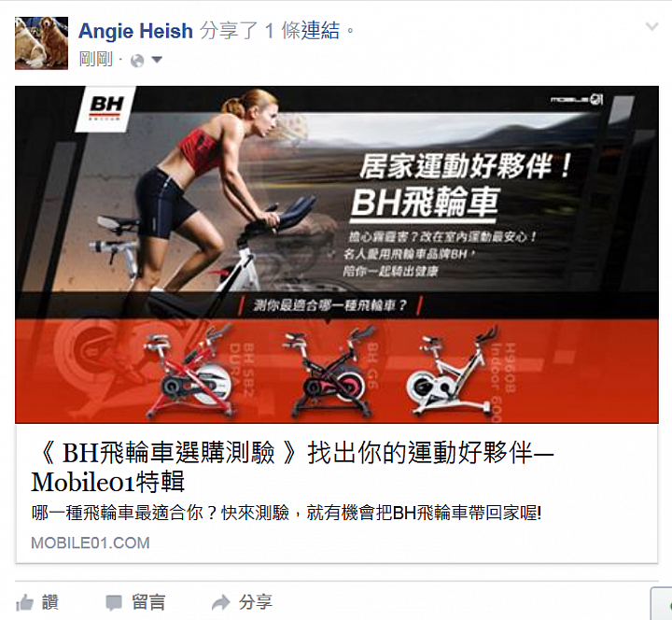Open Angie Heish's profile name link
This screenshot has width=672, height=620.
[136, 32]
